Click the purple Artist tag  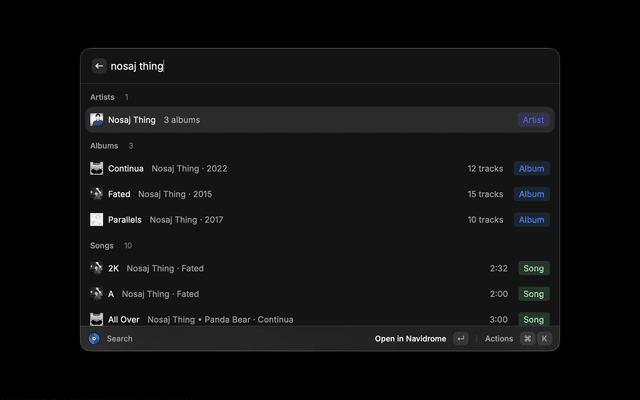point(533,120)
